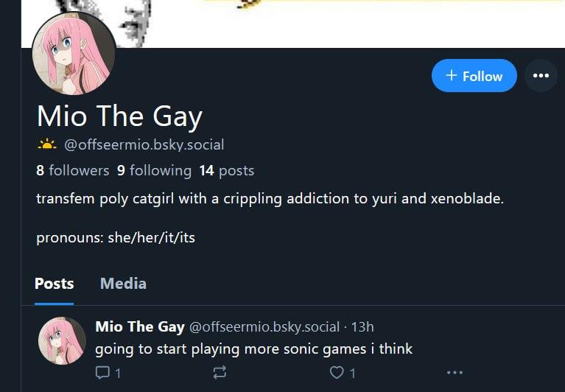
Task: Click the @offseermio.bsky.social handle in the post
Action: tap(264, 326)
